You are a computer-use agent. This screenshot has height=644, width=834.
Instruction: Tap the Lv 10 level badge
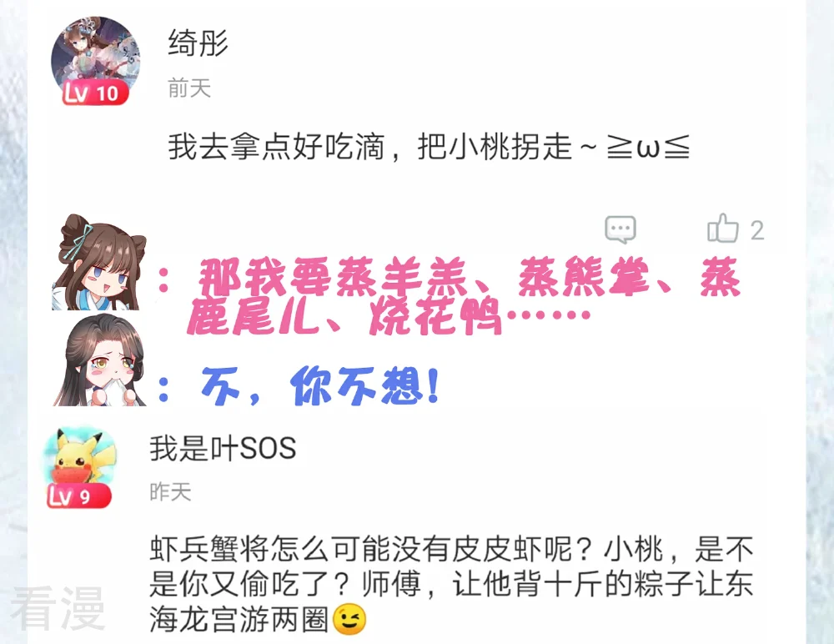click(x=95, y=93)
